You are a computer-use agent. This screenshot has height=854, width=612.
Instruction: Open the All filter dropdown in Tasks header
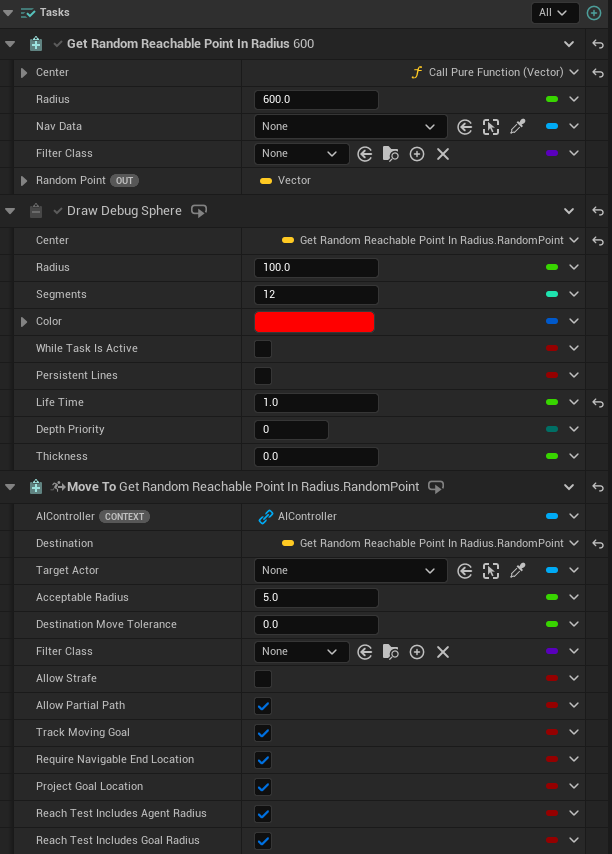[x=555, y=13]
